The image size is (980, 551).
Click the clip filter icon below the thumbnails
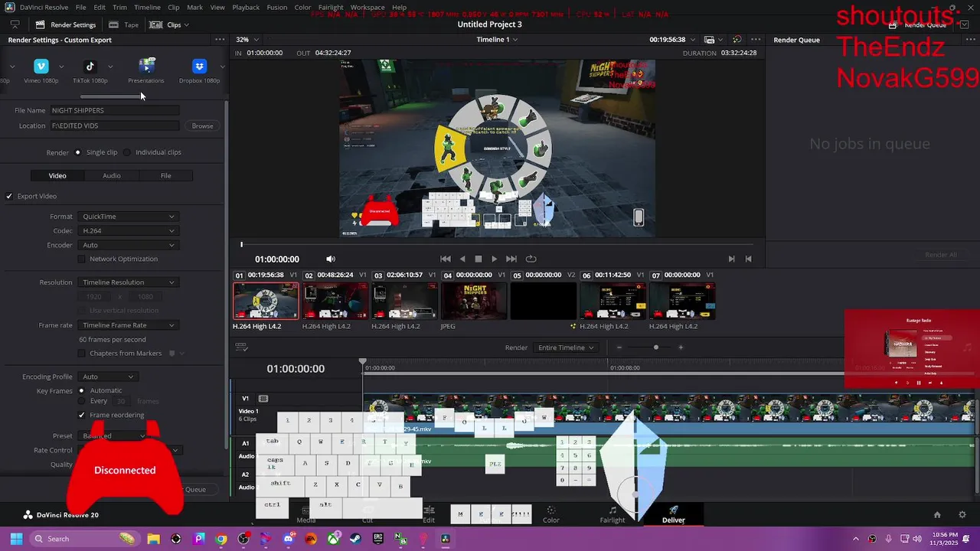pos(242,347)
